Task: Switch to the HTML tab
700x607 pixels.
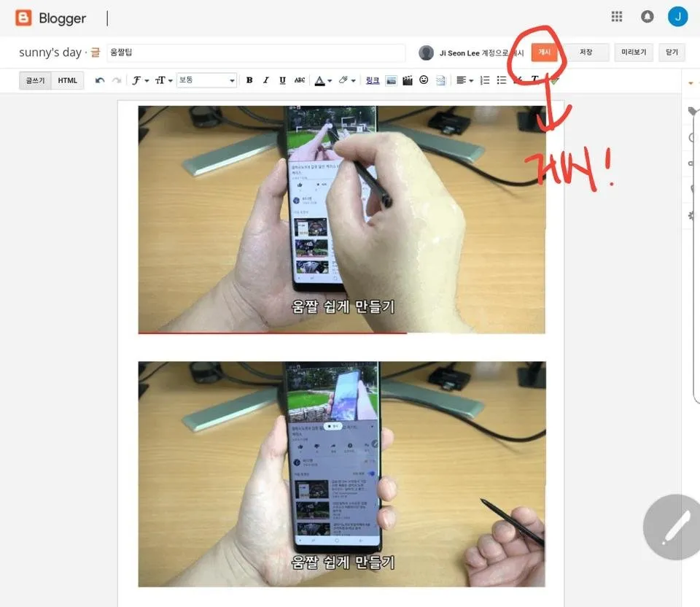Action: point(67,80)
